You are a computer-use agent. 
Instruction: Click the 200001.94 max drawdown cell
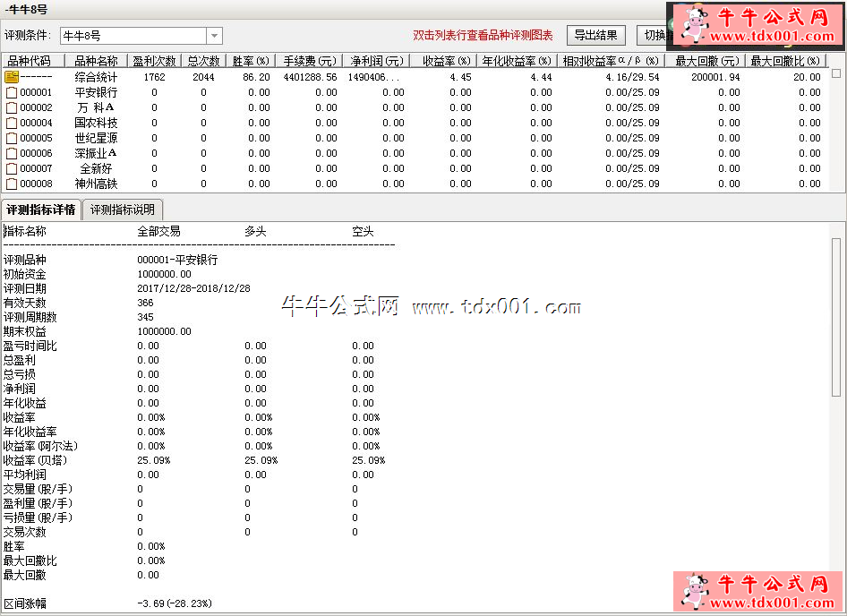click(x=715, y=77)
